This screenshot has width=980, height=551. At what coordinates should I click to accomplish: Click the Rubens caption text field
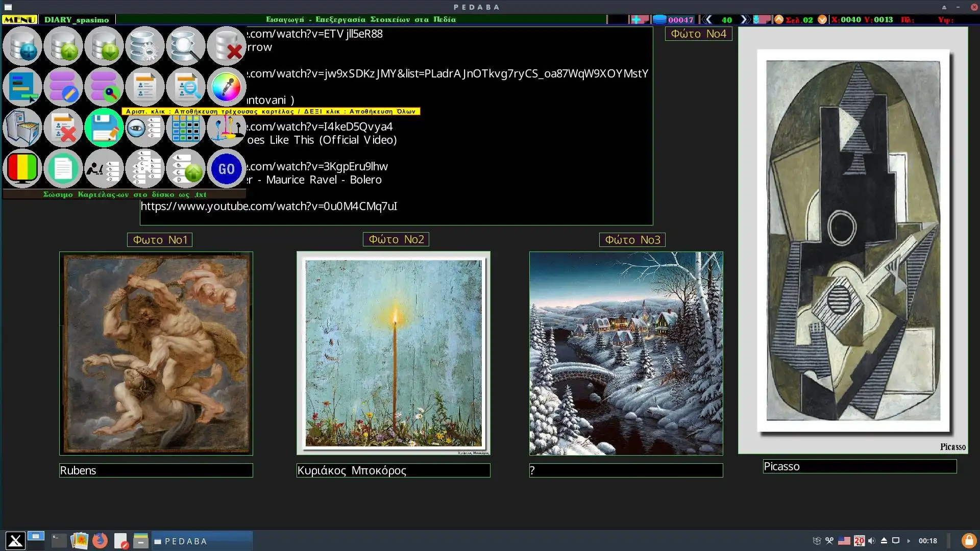(x=156, y=470)
